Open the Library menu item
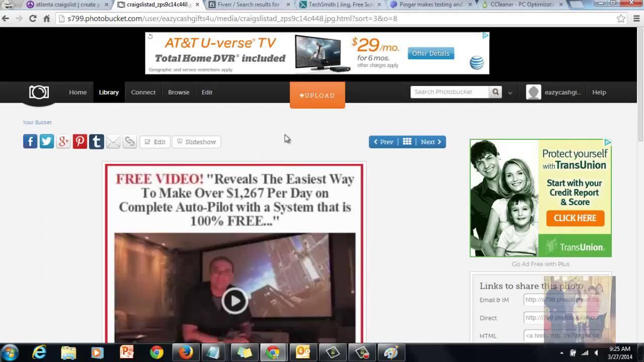The height and width of the screenshot is (362, 644). pos(109,92)
